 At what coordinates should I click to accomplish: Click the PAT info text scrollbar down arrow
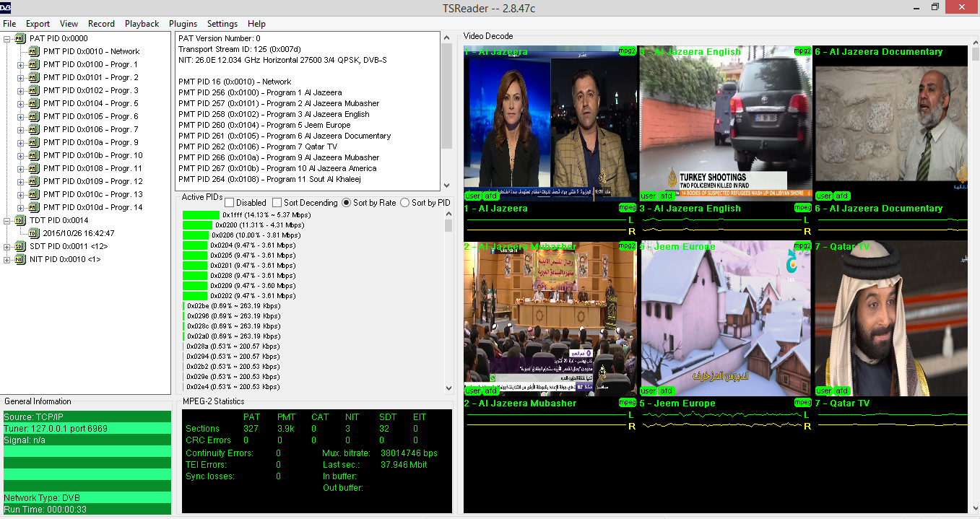click(x=447, y=186)
